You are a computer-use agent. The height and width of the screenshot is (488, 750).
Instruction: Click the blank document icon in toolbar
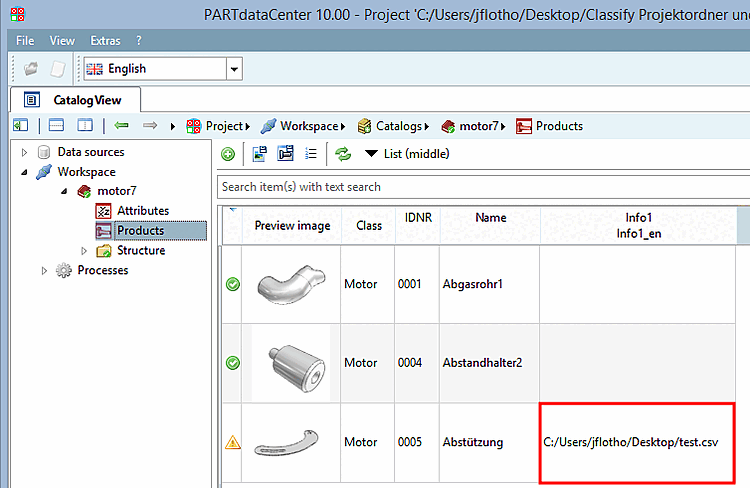coord(58,69)
